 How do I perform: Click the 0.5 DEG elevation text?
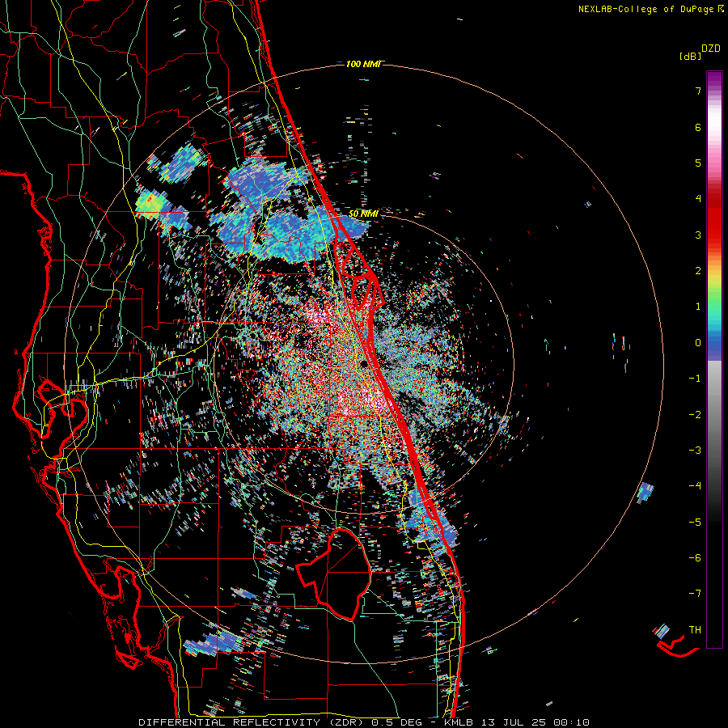[x=396, y=722]
